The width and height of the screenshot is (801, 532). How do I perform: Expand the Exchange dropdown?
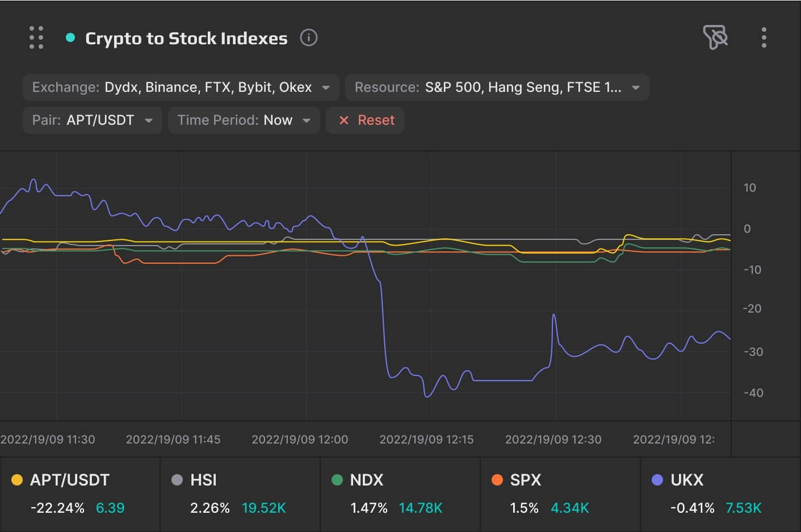coord(181,87)
